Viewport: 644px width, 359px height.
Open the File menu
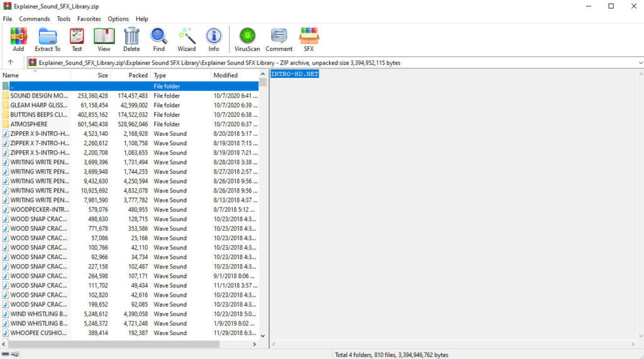(x=8, y=19)
